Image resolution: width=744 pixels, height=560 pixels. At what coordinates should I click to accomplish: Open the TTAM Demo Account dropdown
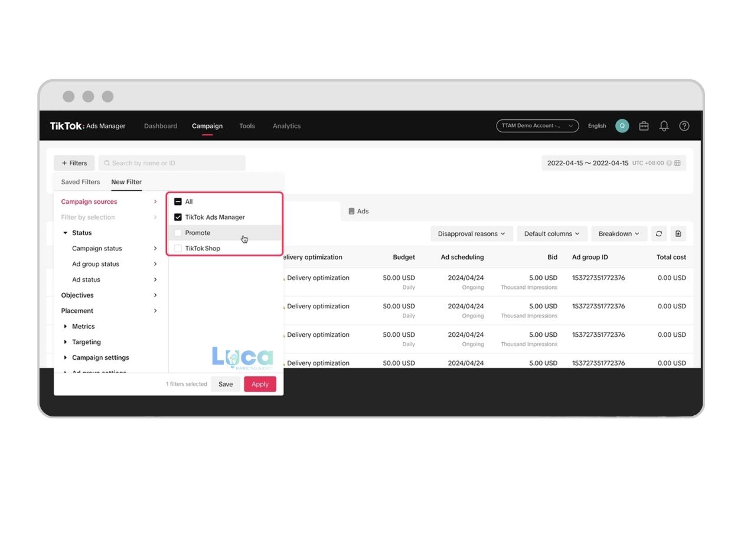[537, 126]
